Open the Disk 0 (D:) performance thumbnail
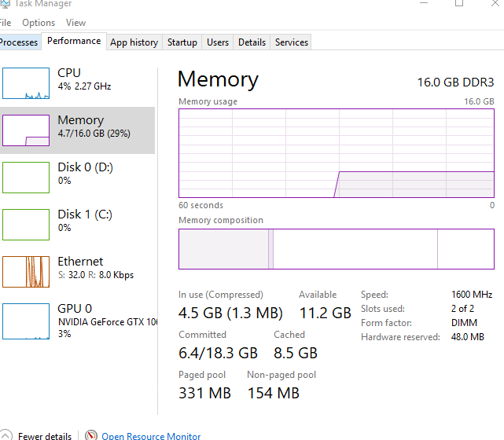Image resolution: width=504 pixels, height=440 pixels. [x=26, y=178]
